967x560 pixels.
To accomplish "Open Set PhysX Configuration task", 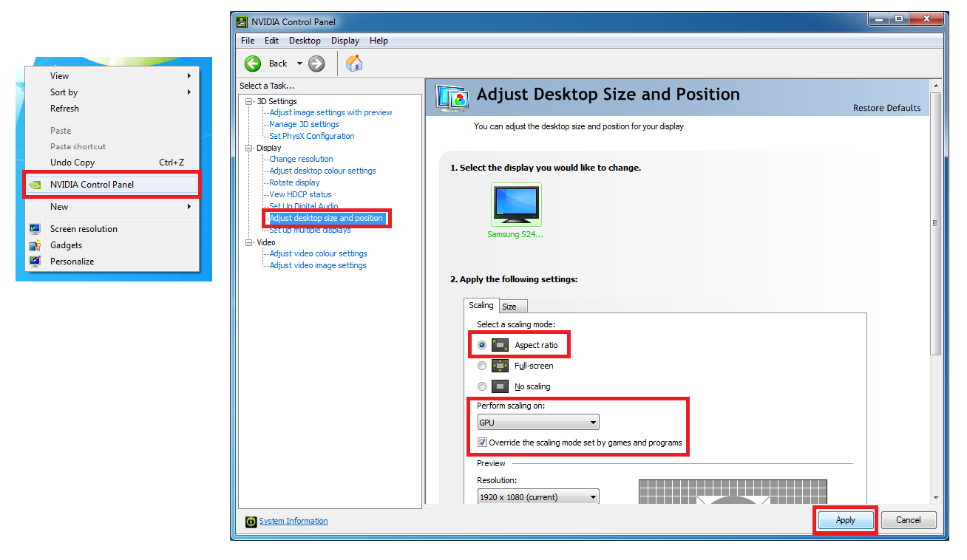I will click(x=312, y=136).
